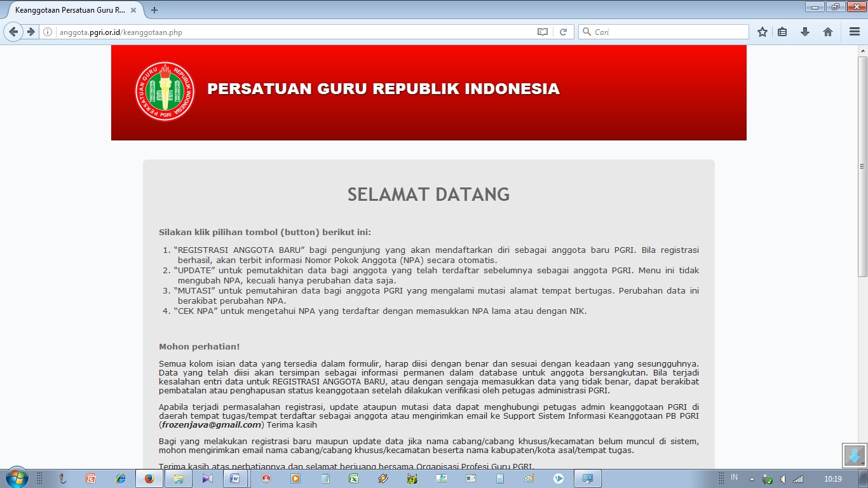The image size is (868, 488).
Task: Expand hidden system tray icons
Action: [752, 478]
